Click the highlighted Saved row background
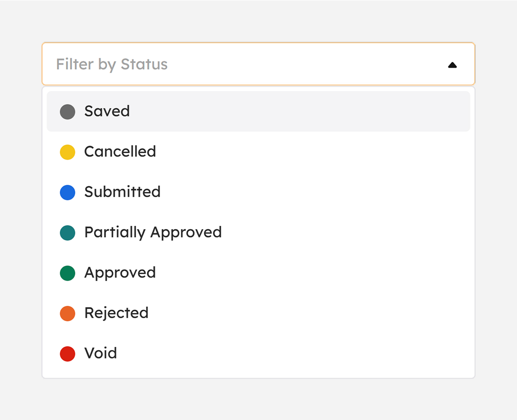The width and height of the screenshot is (517, 420). click(291, 111)
